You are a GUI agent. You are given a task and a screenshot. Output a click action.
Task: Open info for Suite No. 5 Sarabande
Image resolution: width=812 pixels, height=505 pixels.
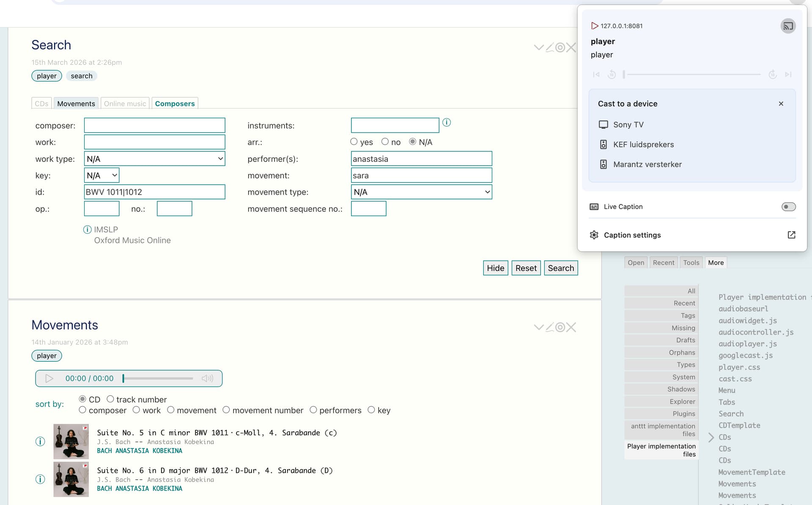(40, 442)
